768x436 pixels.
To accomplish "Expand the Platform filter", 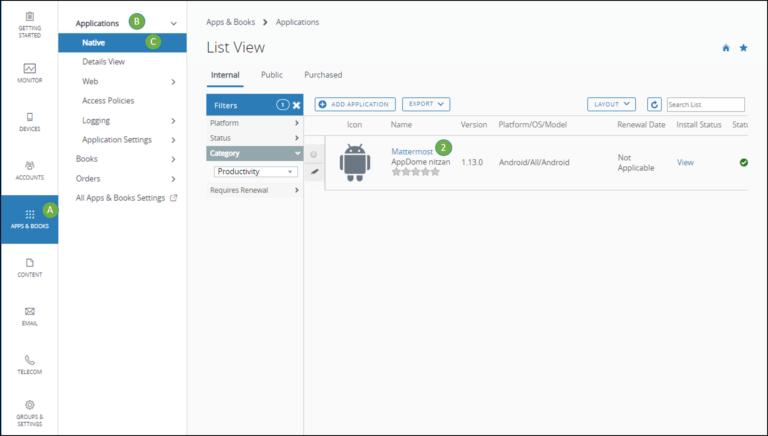I will (x=254, y=123).
